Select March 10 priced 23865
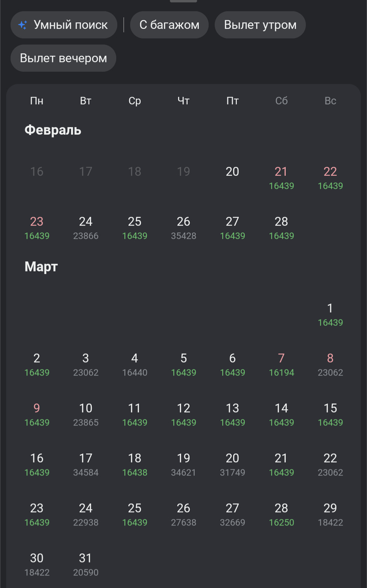 click(85, 414)
